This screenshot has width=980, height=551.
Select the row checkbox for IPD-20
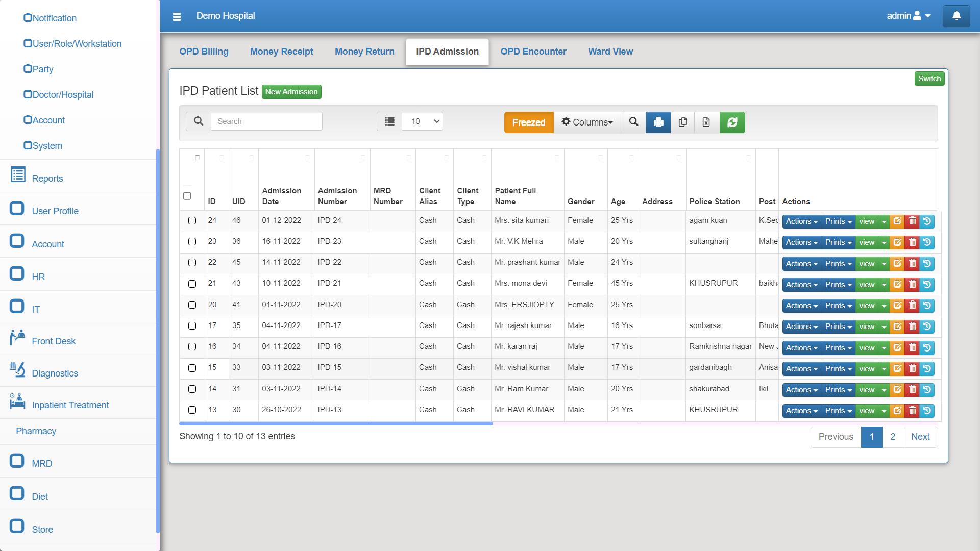(x=192, y=305)
